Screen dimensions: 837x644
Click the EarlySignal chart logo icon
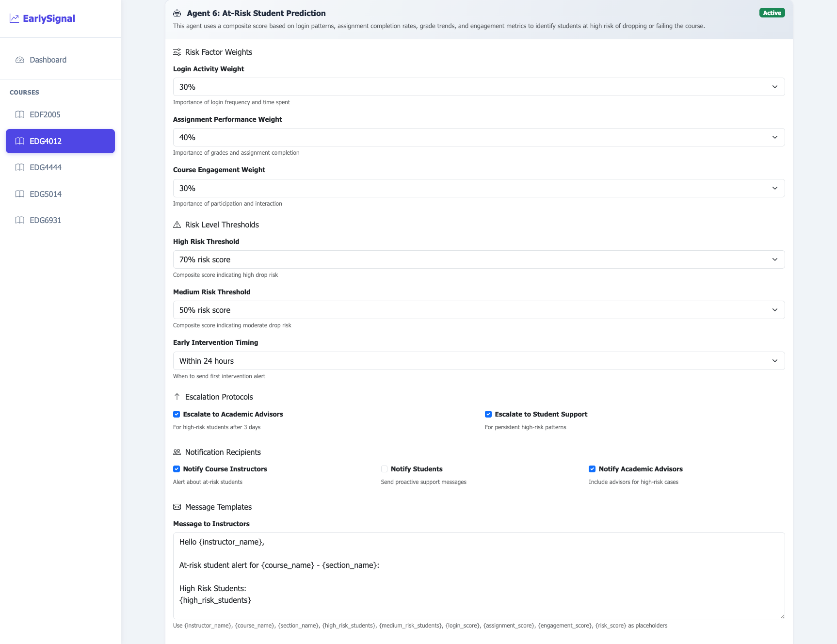[14, 18]
